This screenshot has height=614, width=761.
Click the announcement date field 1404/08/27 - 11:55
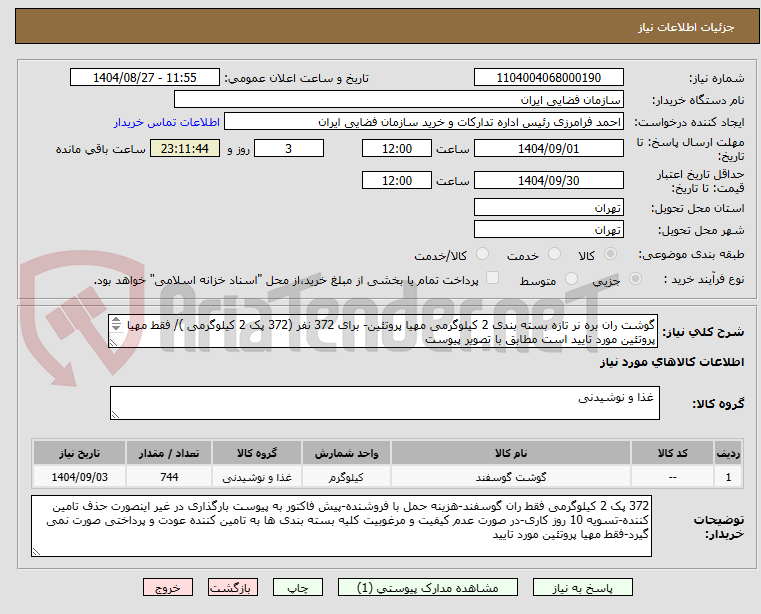click(145, 78)
